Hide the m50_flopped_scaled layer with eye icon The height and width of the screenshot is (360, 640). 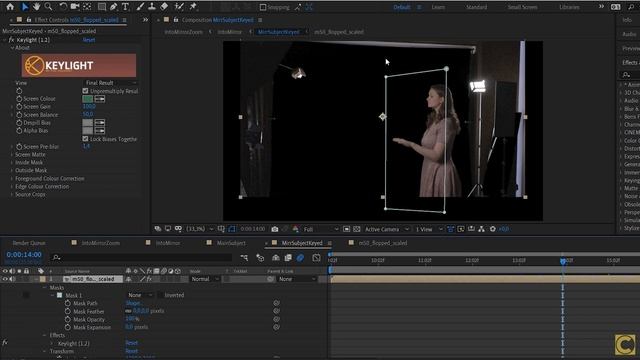point(5,279)
